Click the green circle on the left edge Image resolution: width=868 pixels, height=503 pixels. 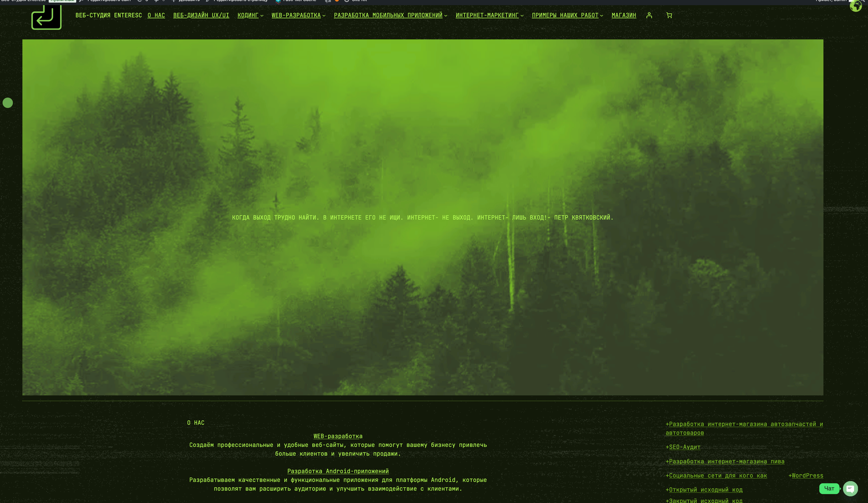tap(7, 103)
